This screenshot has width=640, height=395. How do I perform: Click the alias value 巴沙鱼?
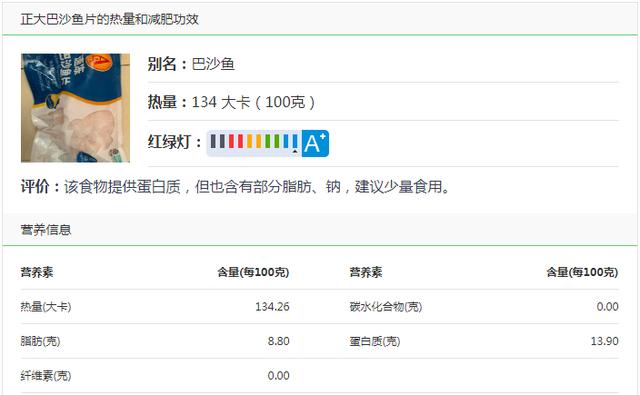point(213,64)
